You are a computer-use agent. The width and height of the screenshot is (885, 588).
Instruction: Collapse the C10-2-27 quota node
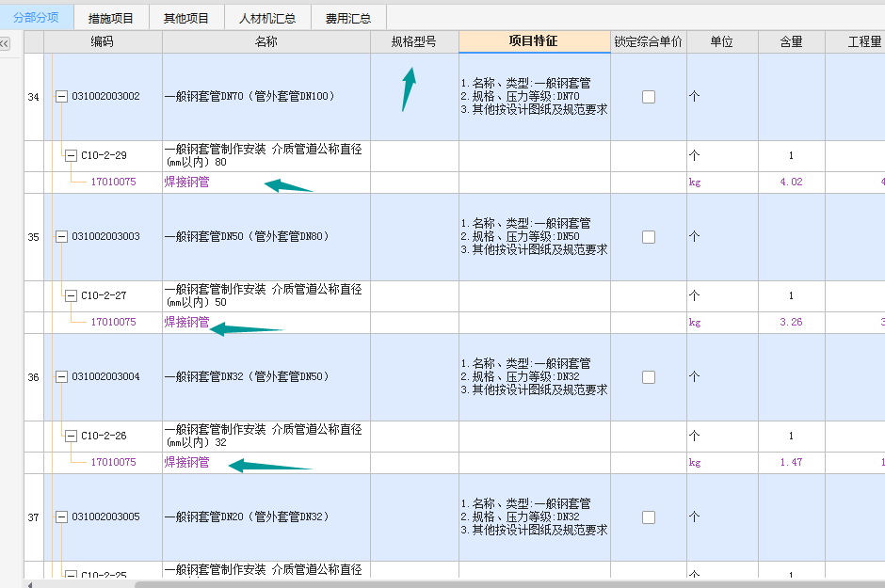(x=71, y=295)
